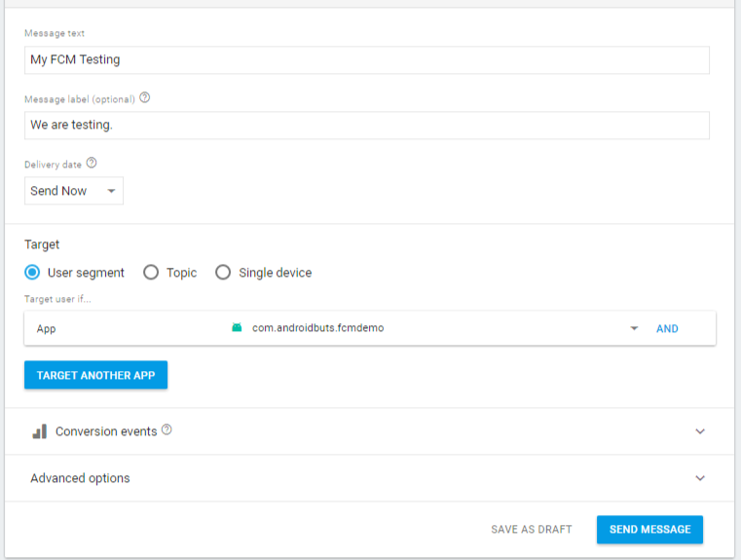Expand the Conversion events section chevron

pos(700,431)
